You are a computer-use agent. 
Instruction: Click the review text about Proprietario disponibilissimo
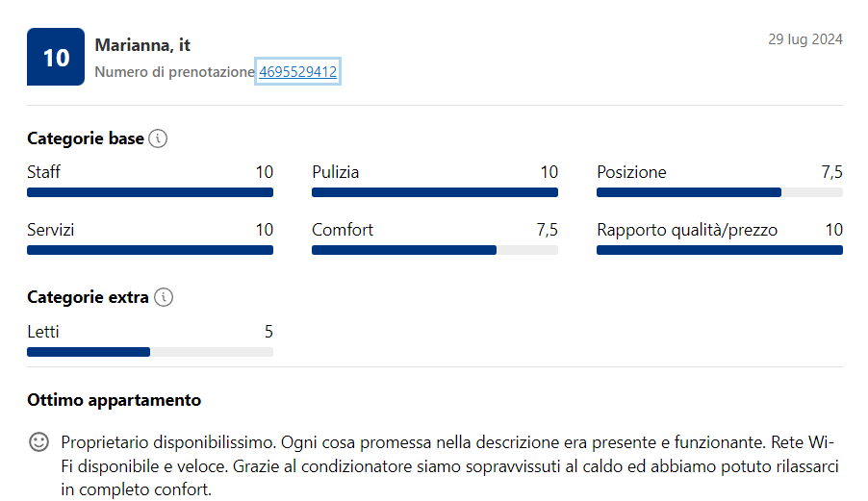pyautogui.click(x=449, y=465)
